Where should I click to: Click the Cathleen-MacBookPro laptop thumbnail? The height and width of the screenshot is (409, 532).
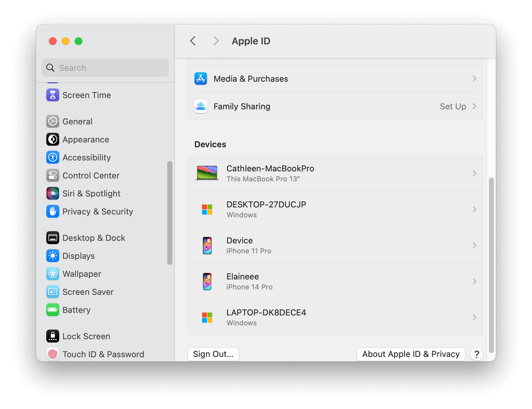(207, 173)
